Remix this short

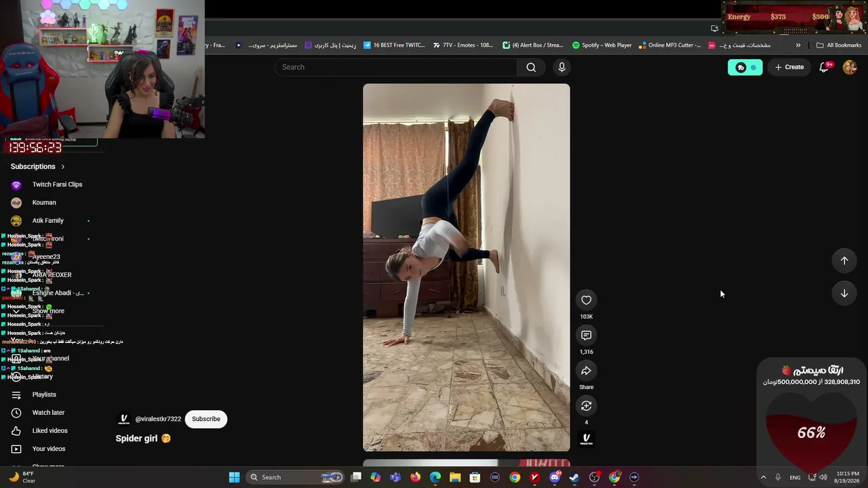587,406
